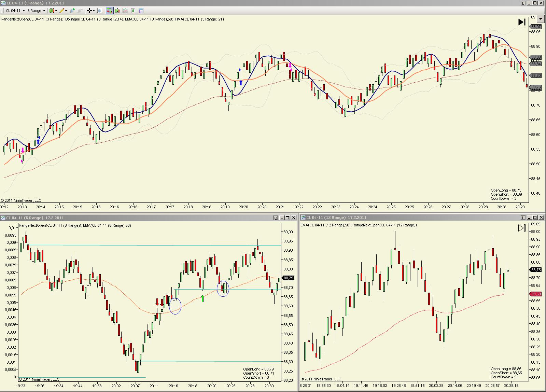
Task: Click the 88,80 price marker on 3 Range chart
Action: tap(536, 75)
